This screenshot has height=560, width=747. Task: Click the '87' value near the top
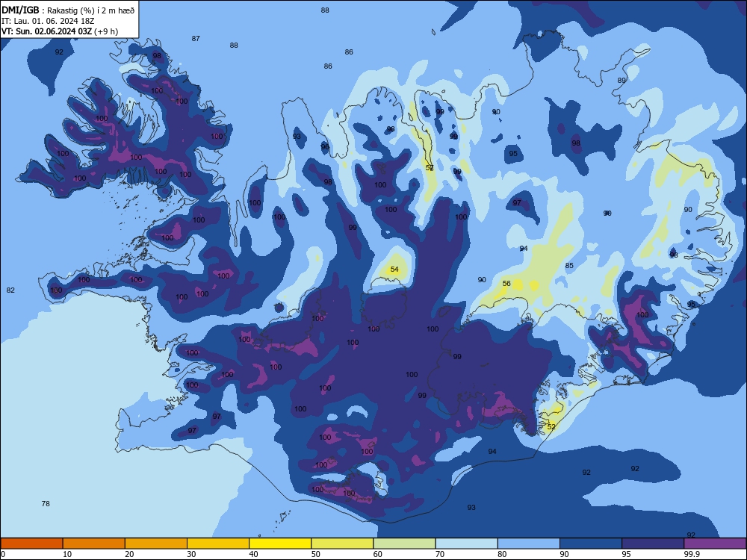pos(196,39)
